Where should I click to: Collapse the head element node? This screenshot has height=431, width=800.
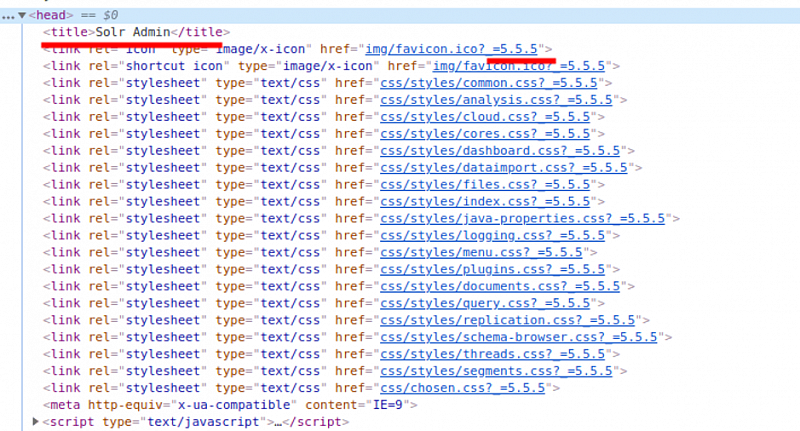pos(22,15)
